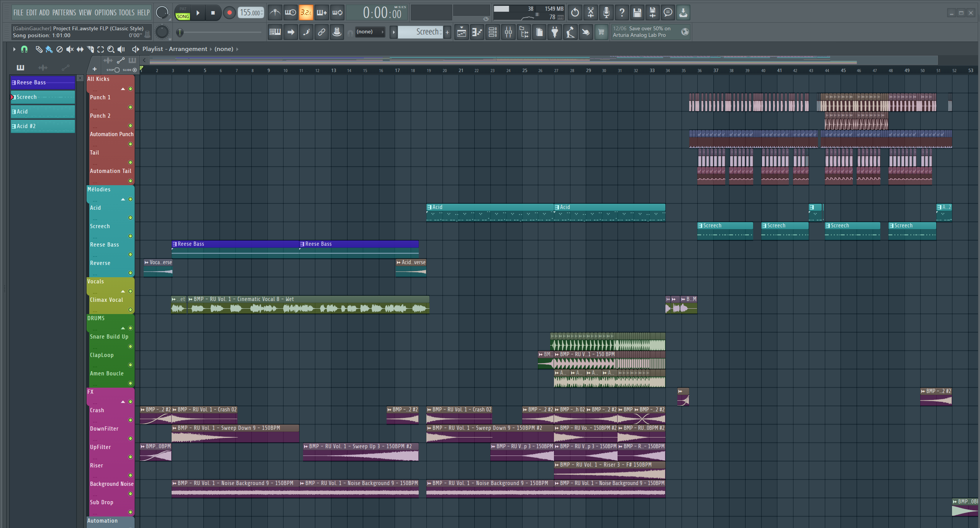Open the mixer window
This screenshot has width=980, height=528.
[x=508, y=32]
